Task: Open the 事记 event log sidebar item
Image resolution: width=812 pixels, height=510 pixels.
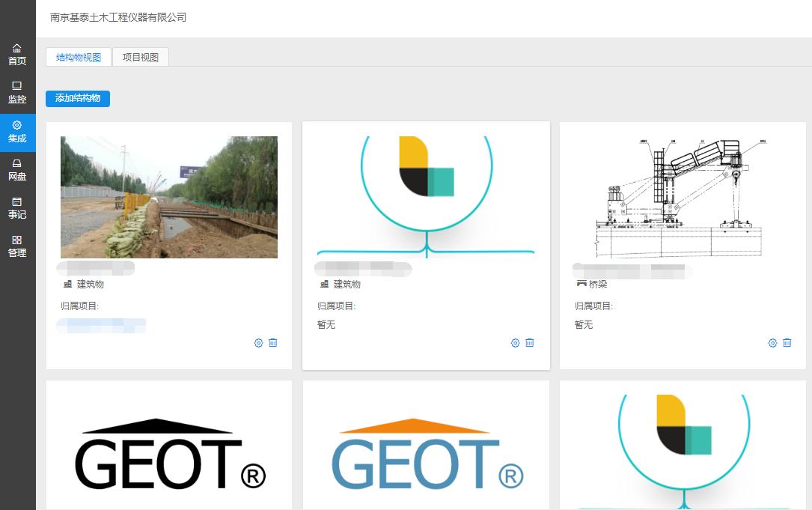Action: click(17, 208)
